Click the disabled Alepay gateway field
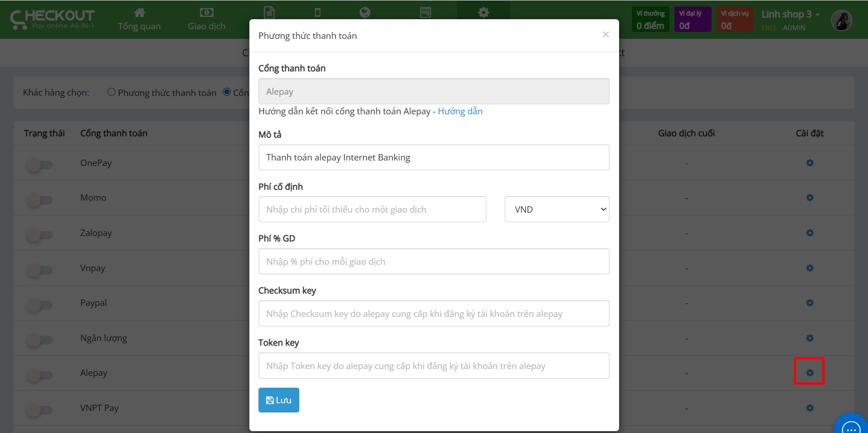Image resolution: width=868 pixels, height=433 pixels. 434,91
